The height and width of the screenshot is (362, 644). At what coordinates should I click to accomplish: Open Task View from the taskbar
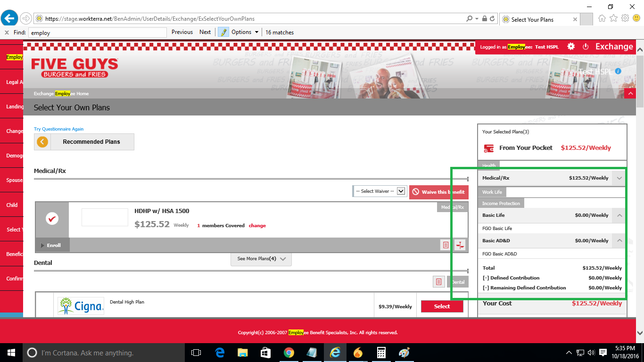(196, 353)
